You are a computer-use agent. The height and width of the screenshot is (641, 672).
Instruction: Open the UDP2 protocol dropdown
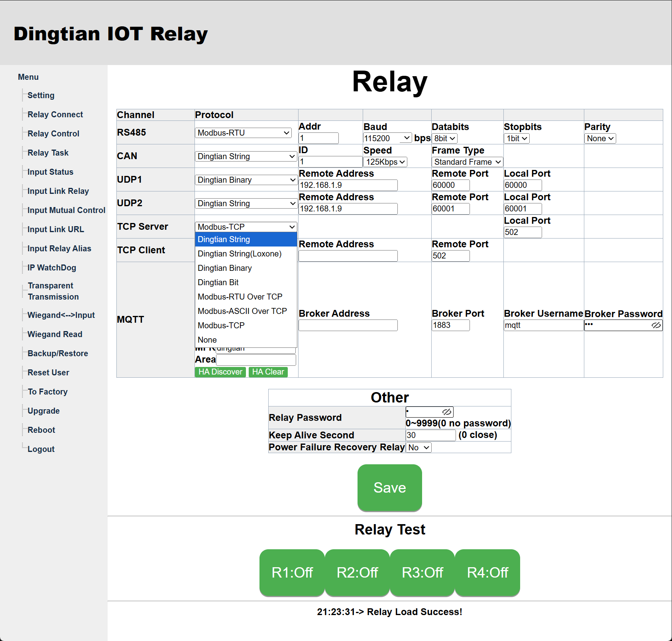[246, 203]
